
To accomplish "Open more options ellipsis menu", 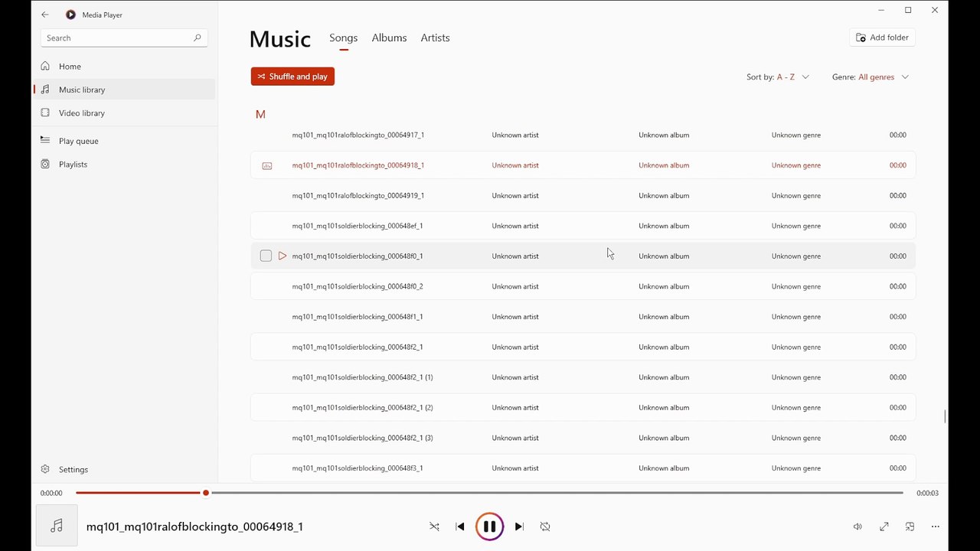I will click(x=935, y=527).
